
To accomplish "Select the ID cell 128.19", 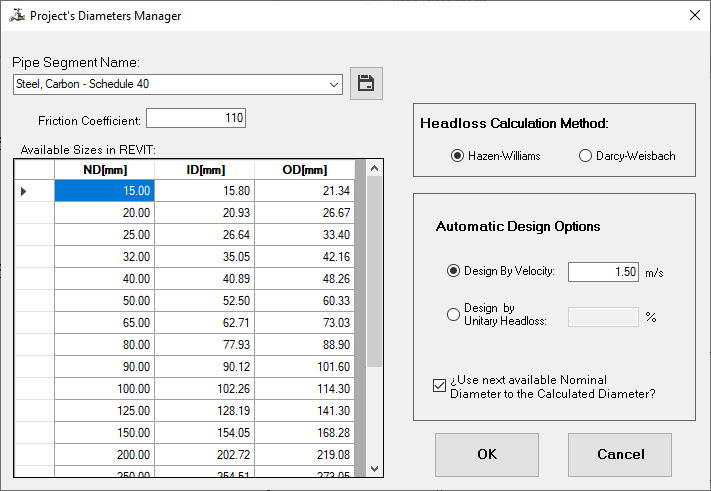I will pyautogui.click(x=205, y=411).
